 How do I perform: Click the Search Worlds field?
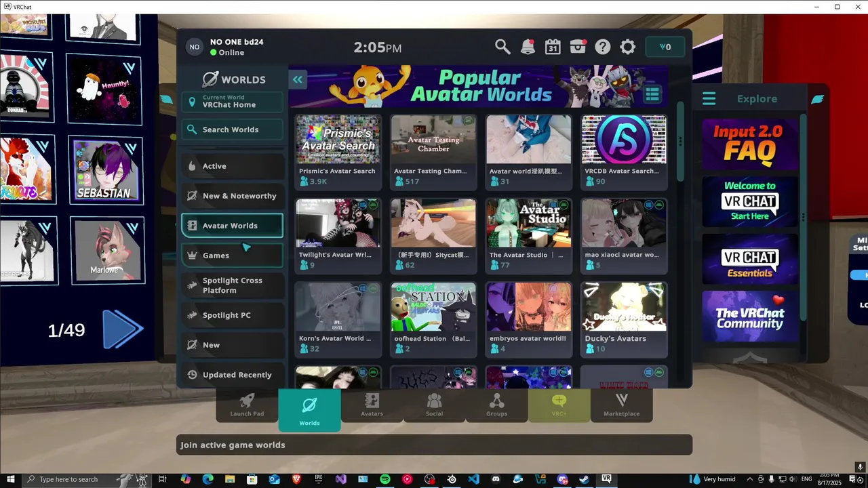coord(232,129)
